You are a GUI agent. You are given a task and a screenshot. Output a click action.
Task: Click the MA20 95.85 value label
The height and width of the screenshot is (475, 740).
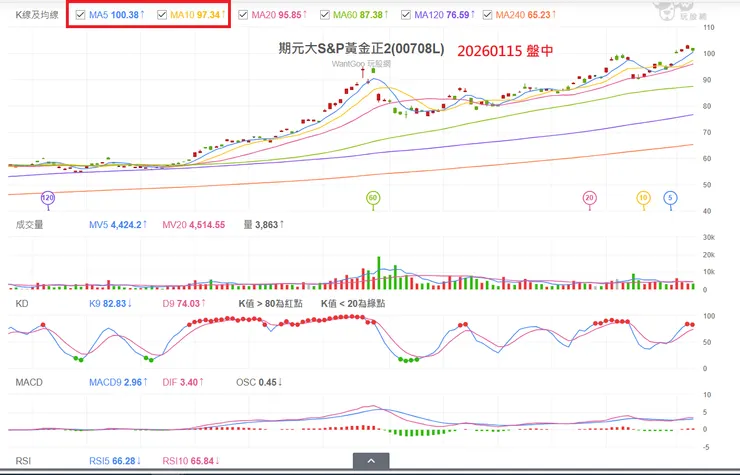click(279, 15)
